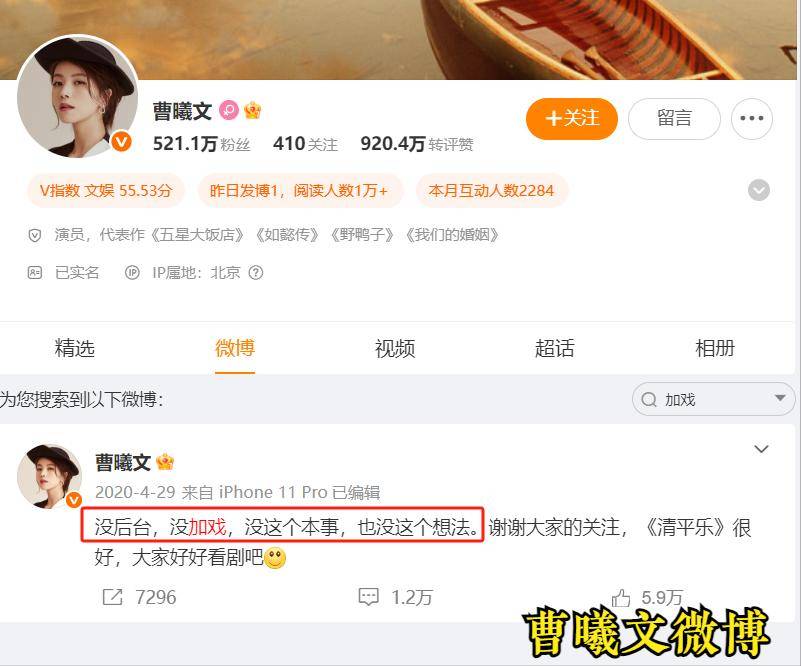Open the three-dot more options button
This screenshot has width=801, height=666.
coord(751,118)
